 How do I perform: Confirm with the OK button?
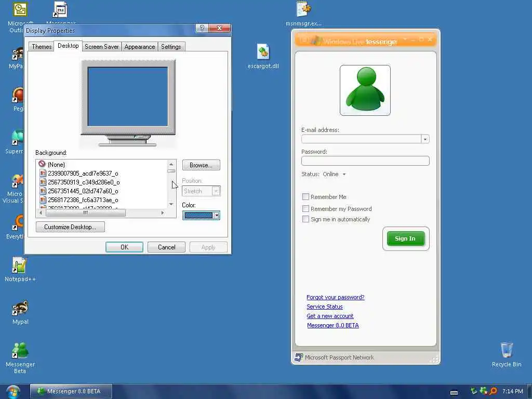124,247
